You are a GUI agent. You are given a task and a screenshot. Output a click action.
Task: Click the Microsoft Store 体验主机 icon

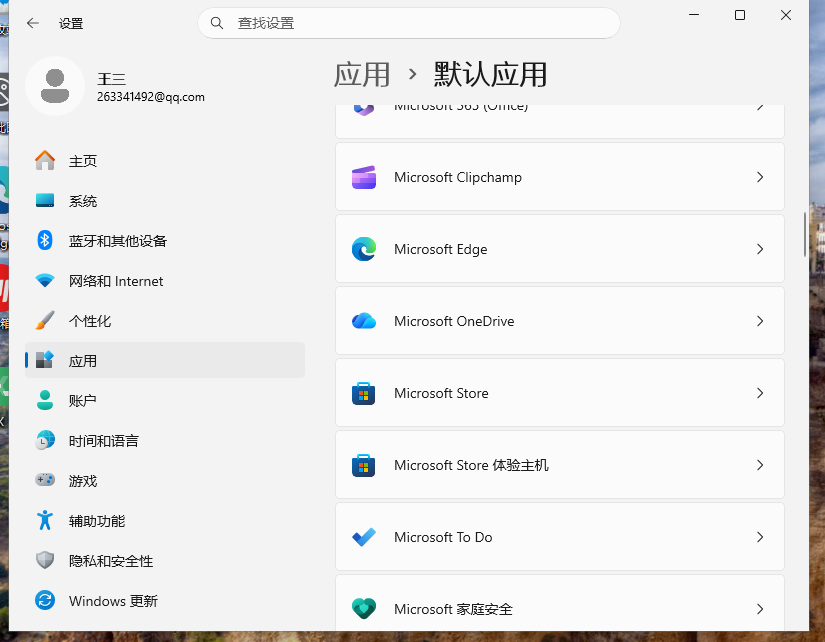pyautogui.click(x=364, y=465)
